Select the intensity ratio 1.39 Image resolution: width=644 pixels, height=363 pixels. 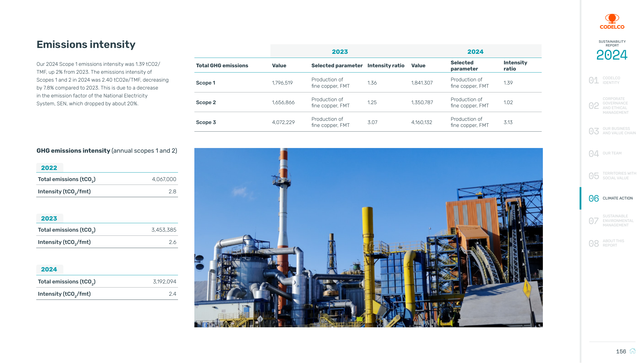pos(508,83)
